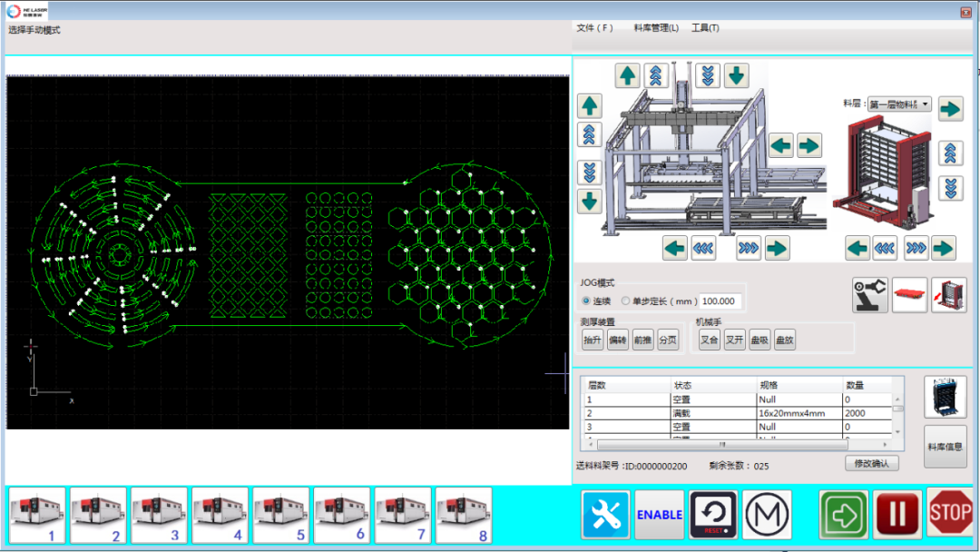
Task: Open the 料库管理(L) menu
Action: 656,28
